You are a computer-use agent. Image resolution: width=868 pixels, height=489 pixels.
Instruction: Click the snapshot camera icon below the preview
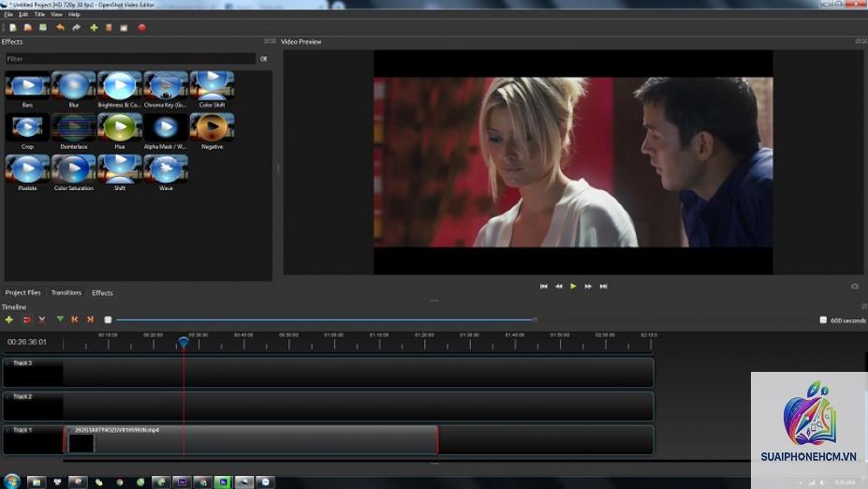[x=855, y=287]
